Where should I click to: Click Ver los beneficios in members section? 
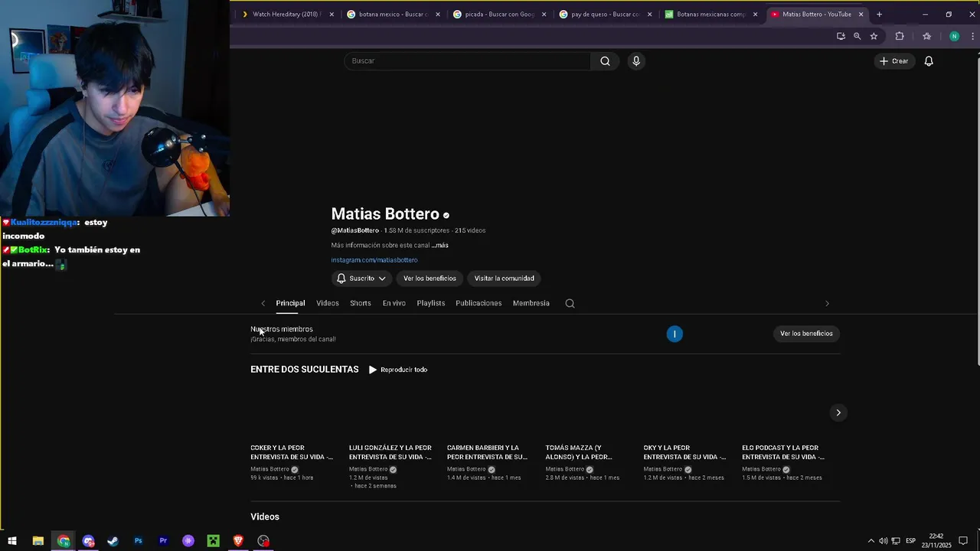coord(806,334)
